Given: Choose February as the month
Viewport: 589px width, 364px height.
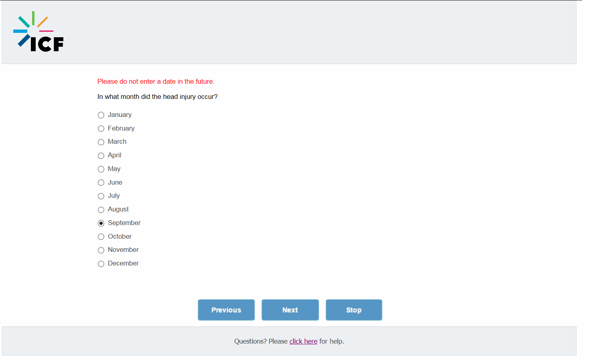Looking at the screenshot, I should [101, 129].
